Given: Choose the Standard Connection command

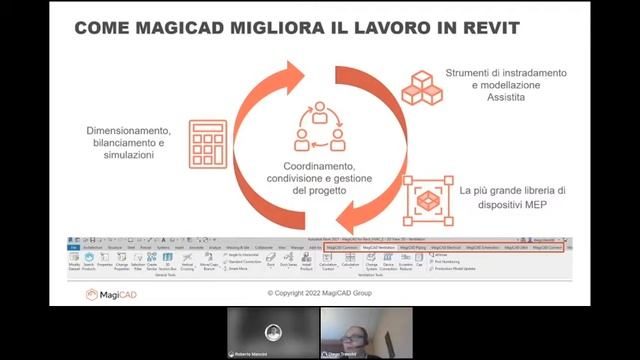Looking at the screenshot, I should (x=242, y=262).
